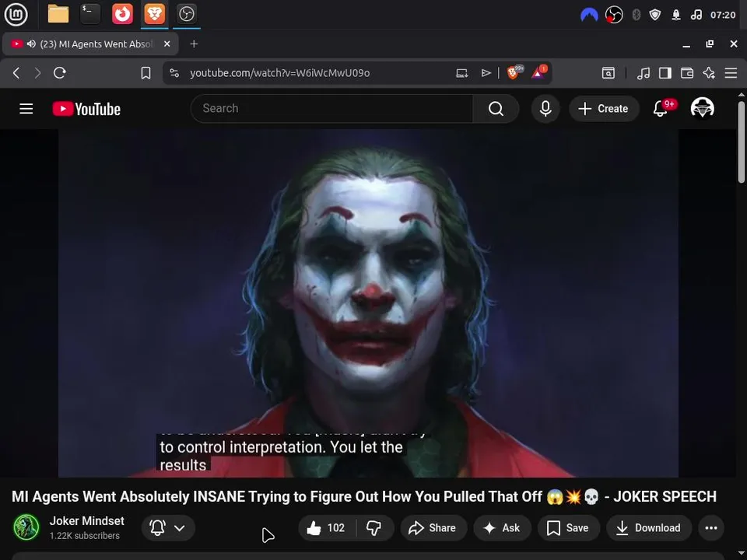Click the scrollbar down arrow
Screen dimensions: 747x560
(x=742, y=554)
